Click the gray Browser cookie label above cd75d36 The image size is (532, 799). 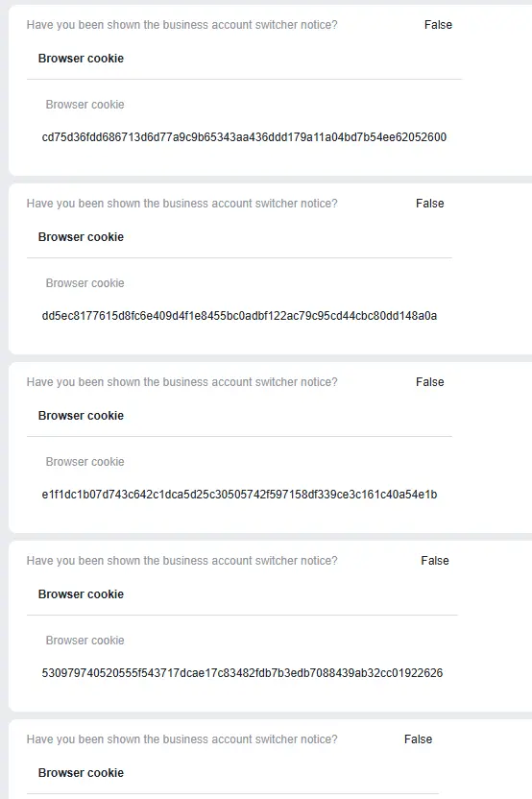click(85, 105)
